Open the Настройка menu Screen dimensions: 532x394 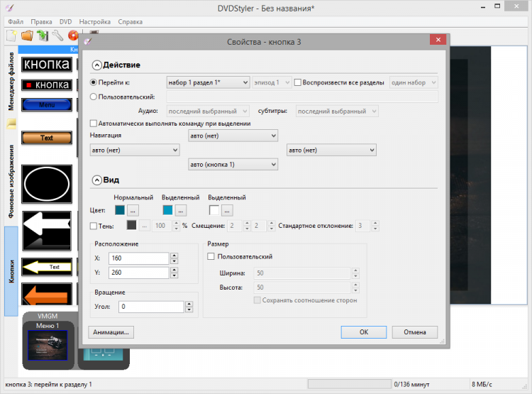click(94, 22)
